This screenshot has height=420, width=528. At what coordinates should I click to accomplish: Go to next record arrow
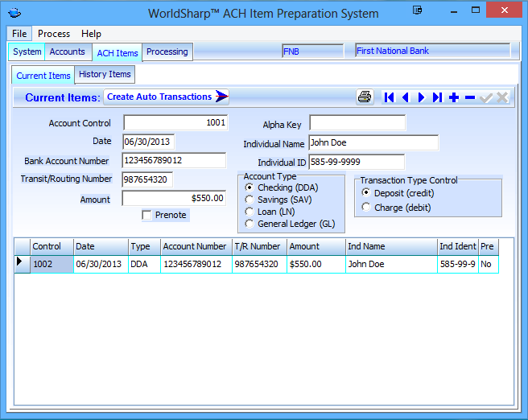(421, 97)
